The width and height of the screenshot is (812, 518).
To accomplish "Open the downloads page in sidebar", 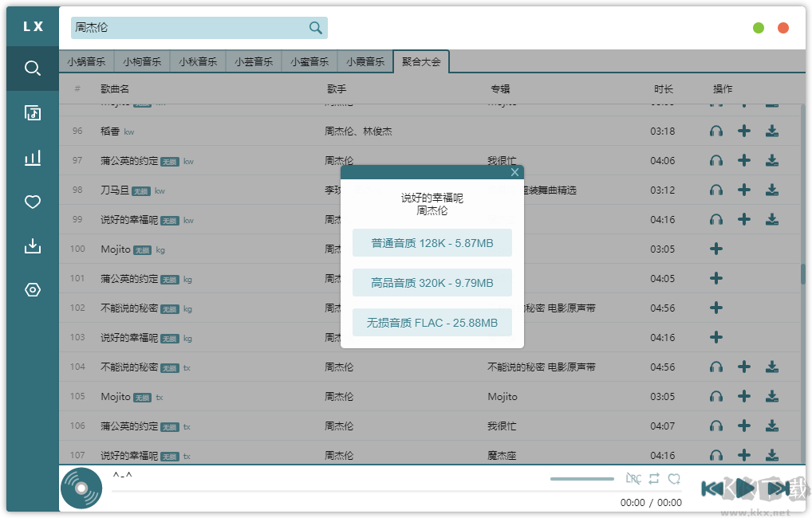I will point(32,245).
